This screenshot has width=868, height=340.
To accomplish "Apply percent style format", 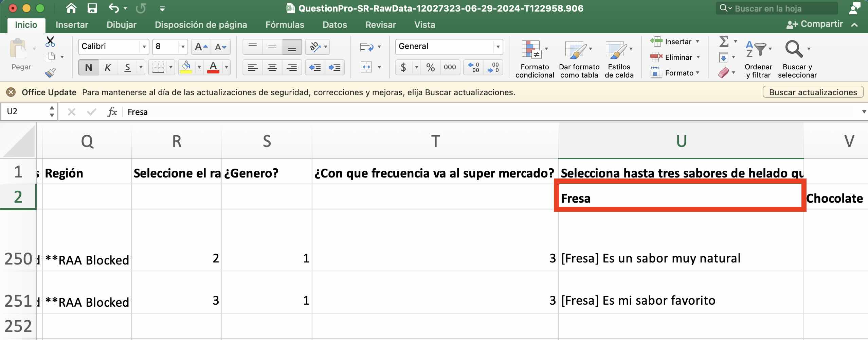I will coord(431,67).
